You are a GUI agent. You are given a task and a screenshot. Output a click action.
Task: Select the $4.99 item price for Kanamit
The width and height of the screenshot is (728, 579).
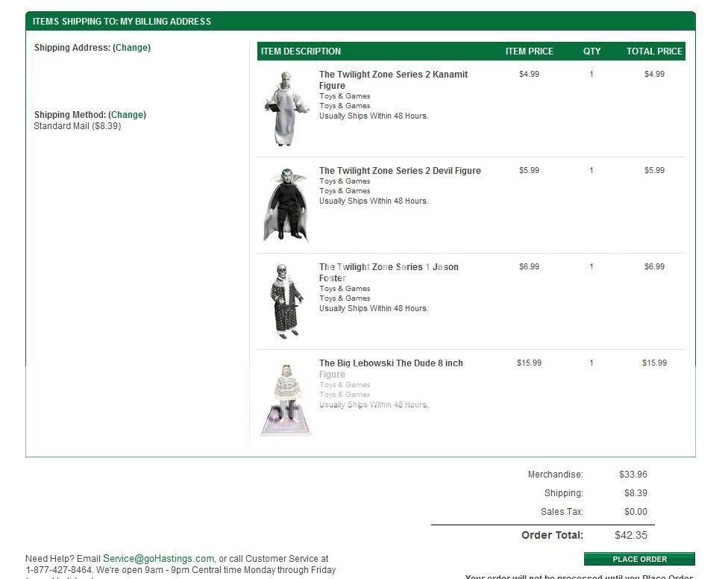point(530,74)
